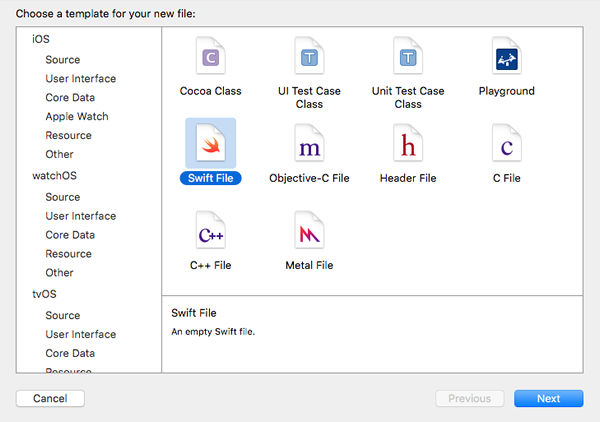Choose the Objective-C File icon

(x=309, y=146)
